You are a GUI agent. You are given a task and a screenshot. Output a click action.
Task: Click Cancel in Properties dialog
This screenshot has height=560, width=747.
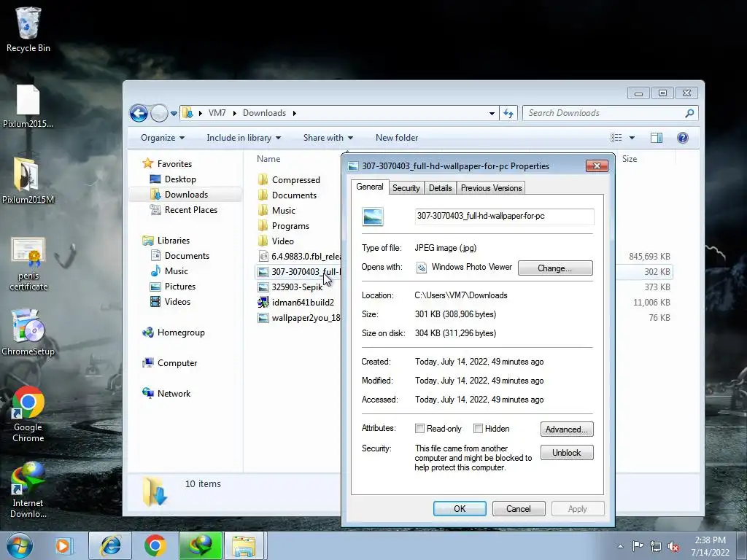[519, 508]
